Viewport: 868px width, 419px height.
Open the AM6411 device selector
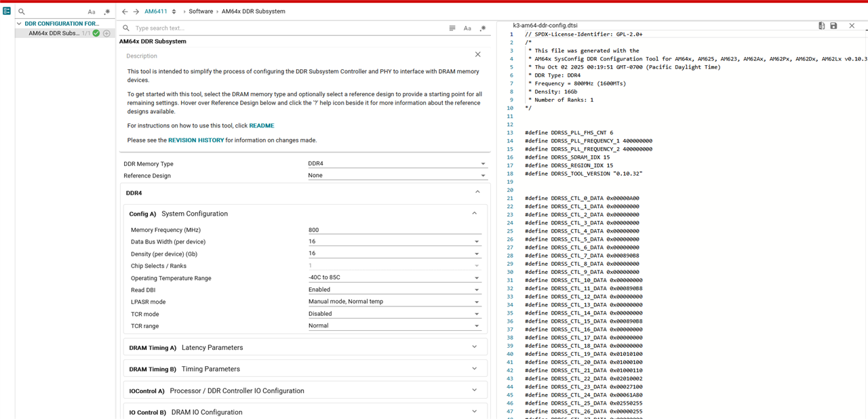[x=160, y=12]
